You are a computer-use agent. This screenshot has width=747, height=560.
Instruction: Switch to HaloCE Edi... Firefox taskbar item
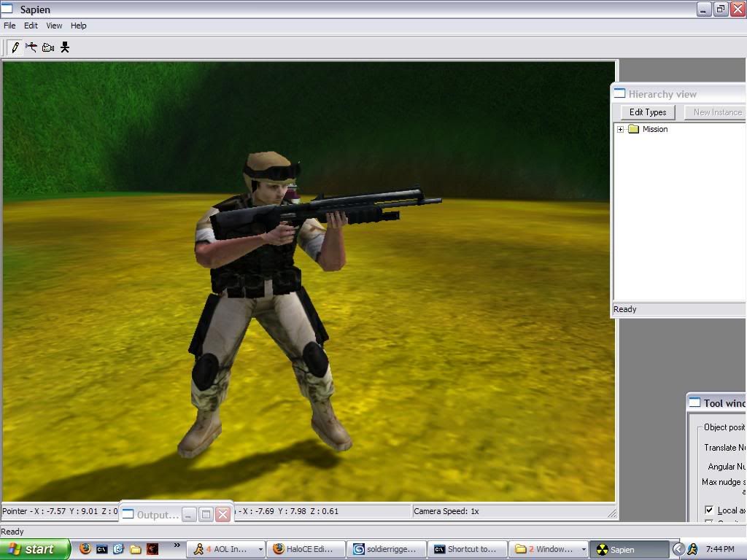[306, 549]
